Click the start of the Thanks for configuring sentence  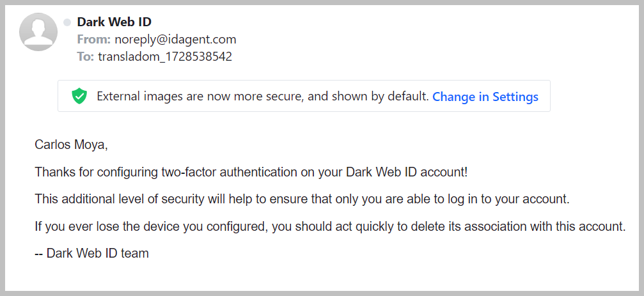click(51, 172)
